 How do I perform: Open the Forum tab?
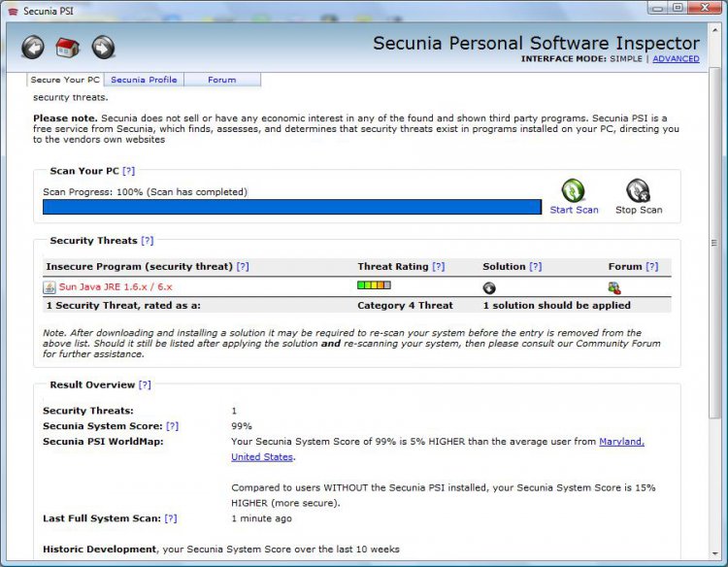point(222,80)
